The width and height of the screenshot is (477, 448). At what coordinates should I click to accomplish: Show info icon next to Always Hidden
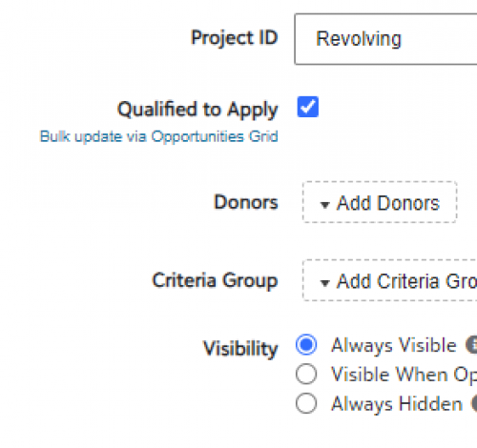[x=474, y=403]
